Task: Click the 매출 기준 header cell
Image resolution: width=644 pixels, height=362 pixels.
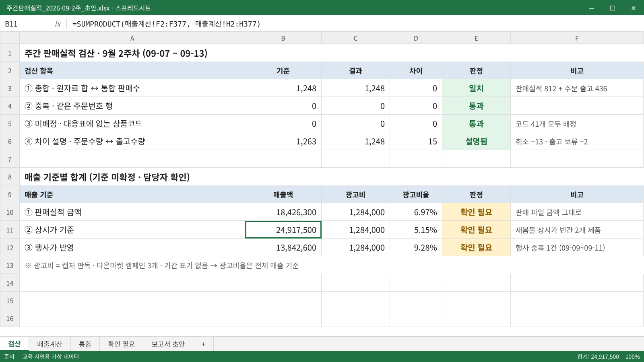Action: 132,194
